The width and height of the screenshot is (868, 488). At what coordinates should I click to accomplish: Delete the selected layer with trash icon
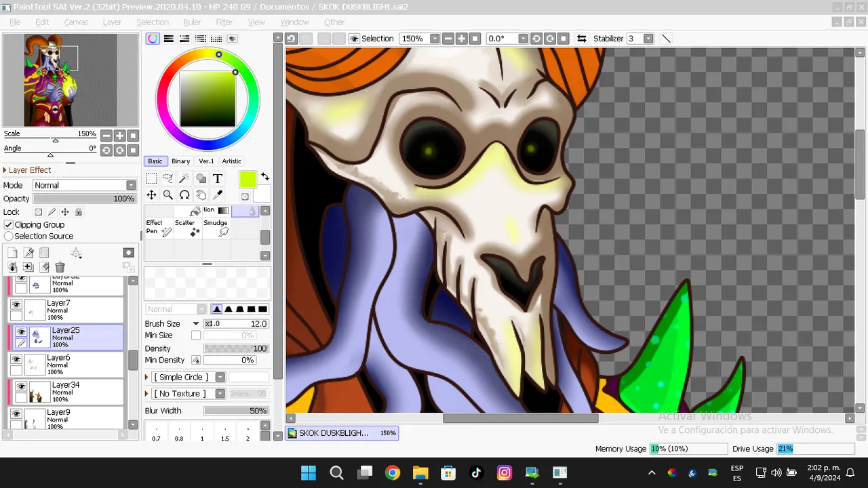tap(60, 267)
